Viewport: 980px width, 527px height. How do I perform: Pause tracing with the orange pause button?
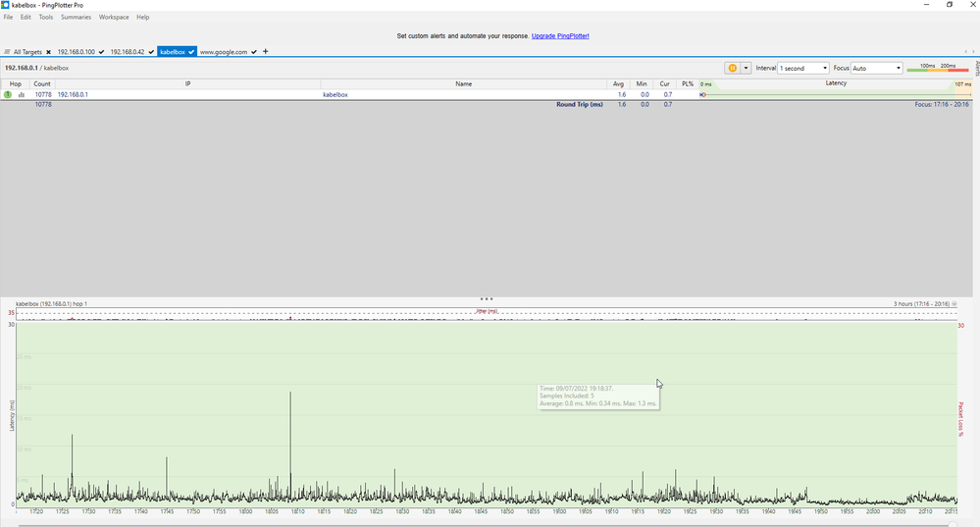[732, 68]
